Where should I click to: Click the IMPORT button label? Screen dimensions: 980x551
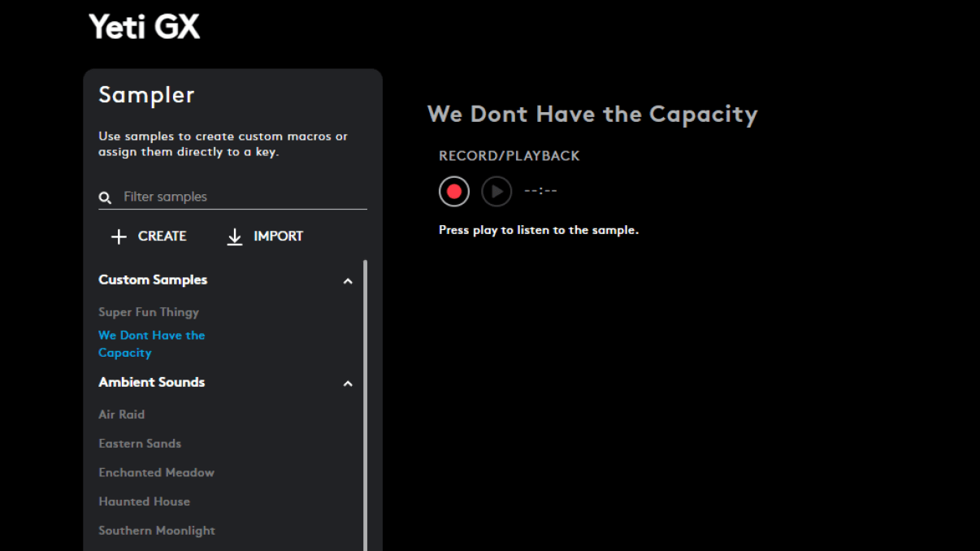[x=278, y=236]
